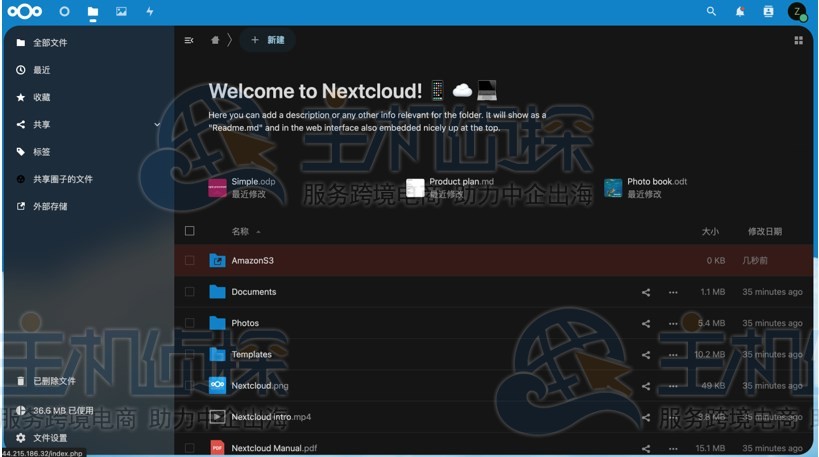The height and width of the screenshot is (457, 819).
Task: Click the Nextcloud Manual.pdf PDF icon
Action: click(217, 448)
